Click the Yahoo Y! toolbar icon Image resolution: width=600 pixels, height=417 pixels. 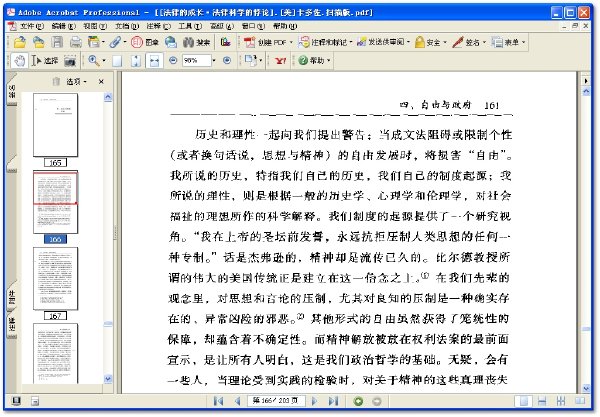pyautogui.click(x=280, y=60)
